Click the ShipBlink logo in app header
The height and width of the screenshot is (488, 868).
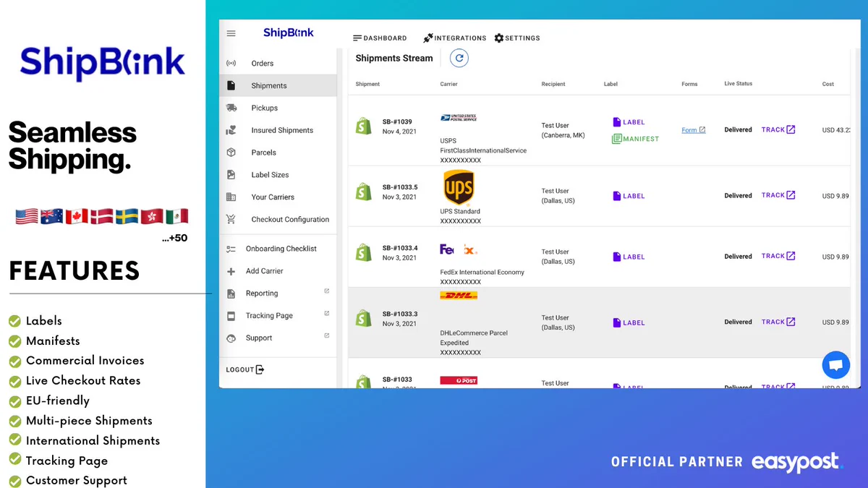(x=289, y=33)
